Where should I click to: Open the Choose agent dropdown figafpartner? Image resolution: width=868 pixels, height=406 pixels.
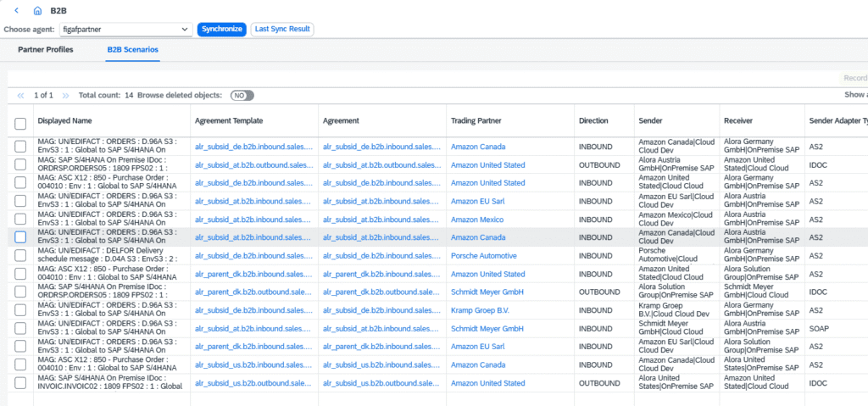point(125,30)
